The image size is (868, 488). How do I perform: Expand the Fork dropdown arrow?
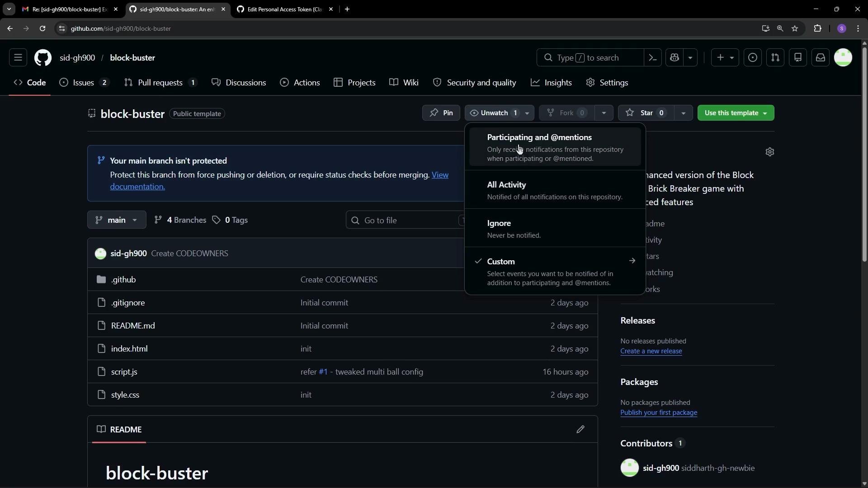tap(604, 113)
